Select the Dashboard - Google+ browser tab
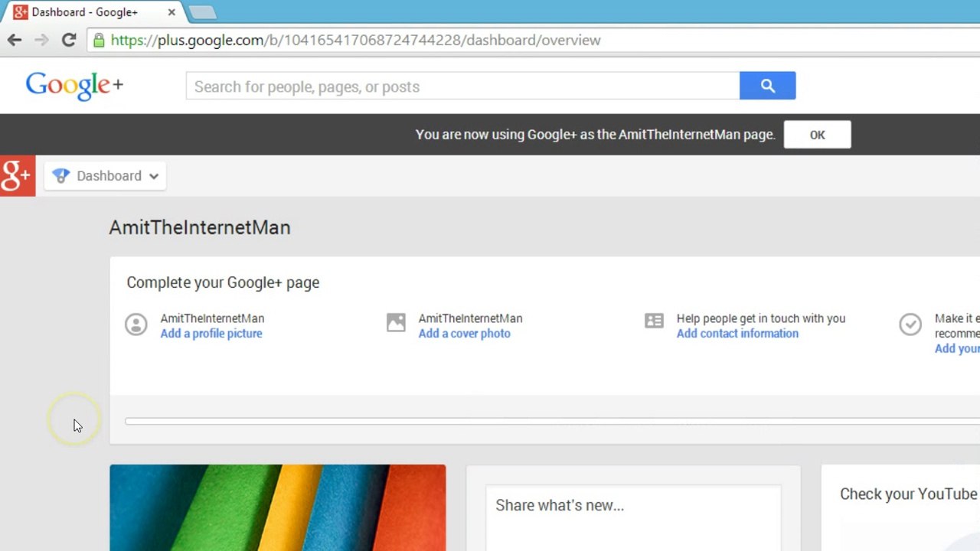 [92, 12]
